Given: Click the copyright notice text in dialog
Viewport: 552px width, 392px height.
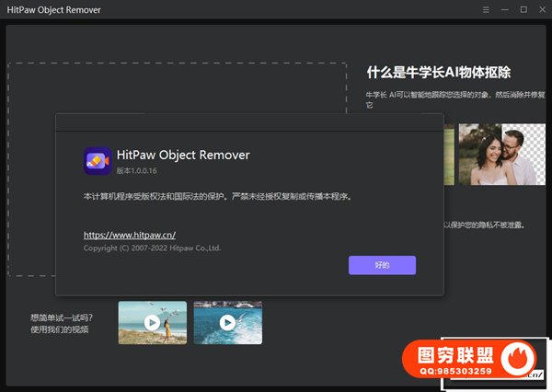Looking at the screenshot, I should tap(152, 248).
